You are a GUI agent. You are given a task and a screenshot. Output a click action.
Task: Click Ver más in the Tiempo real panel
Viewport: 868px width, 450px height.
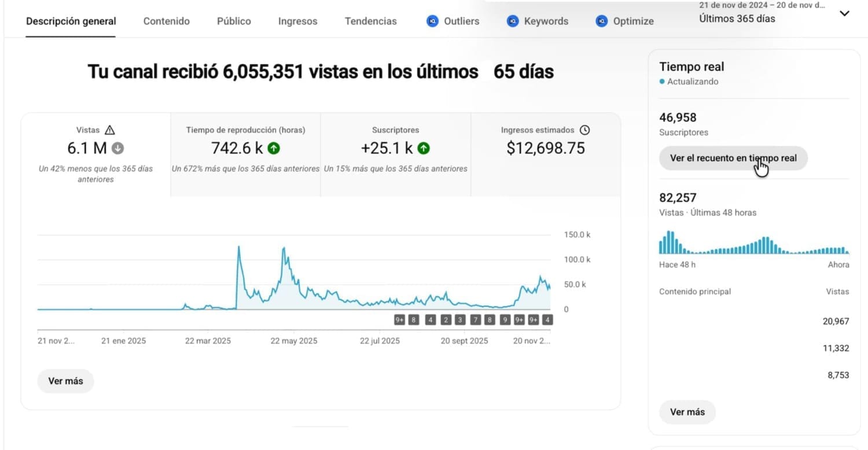(687, 412)
